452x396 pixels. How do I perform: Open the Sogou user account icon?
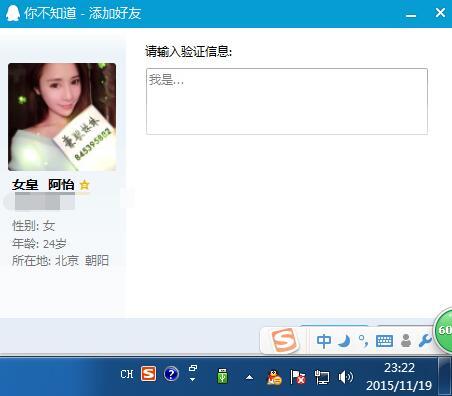tap(406, 341)
